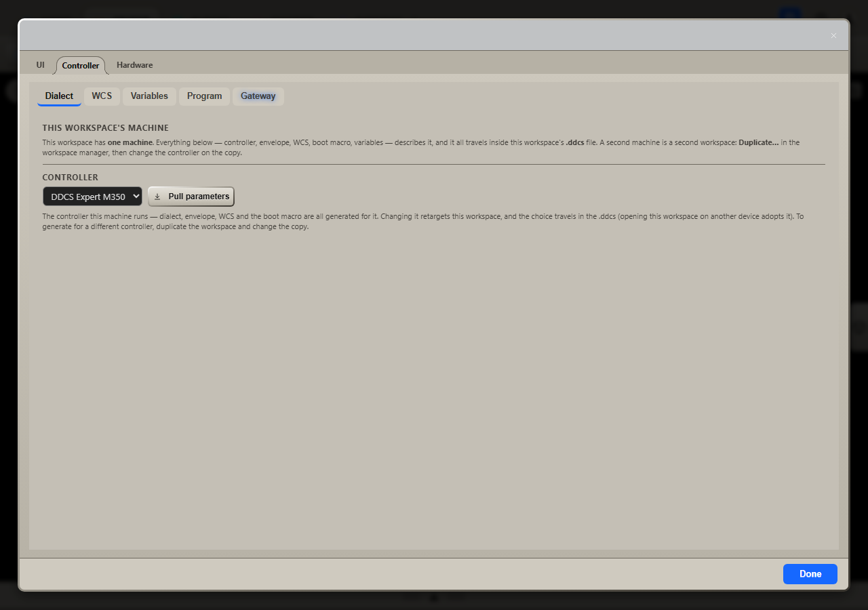Click the dimmed blue button behind the dialog
The image size is (868, 610).
[x=789, y=14]
